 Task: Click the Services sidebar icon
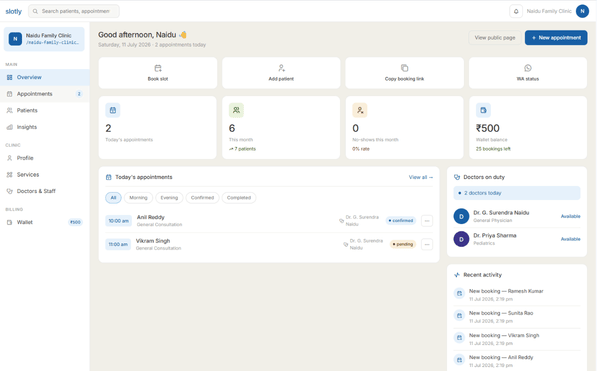click(x=10, y=175)
